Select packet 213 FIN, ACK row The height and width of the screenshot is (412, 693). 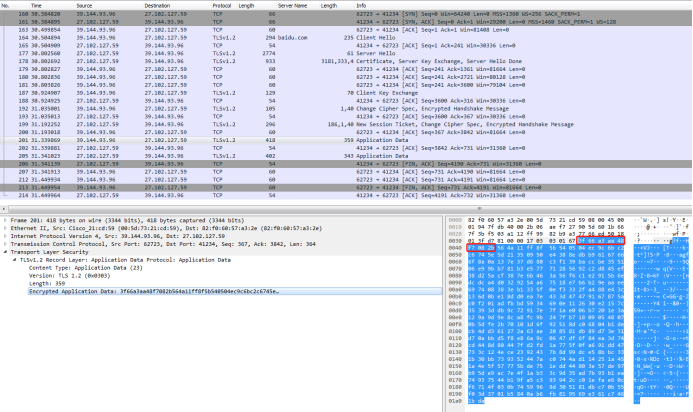pos(346,187)
